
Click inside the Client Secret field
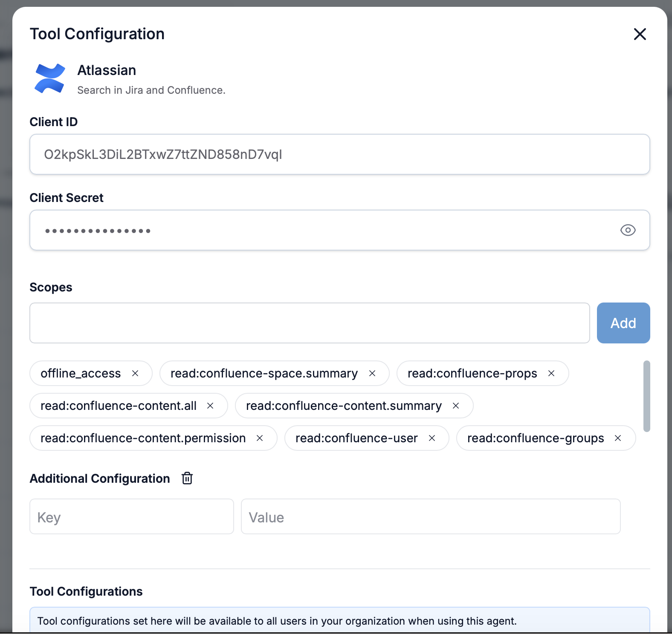click(324, 230)
